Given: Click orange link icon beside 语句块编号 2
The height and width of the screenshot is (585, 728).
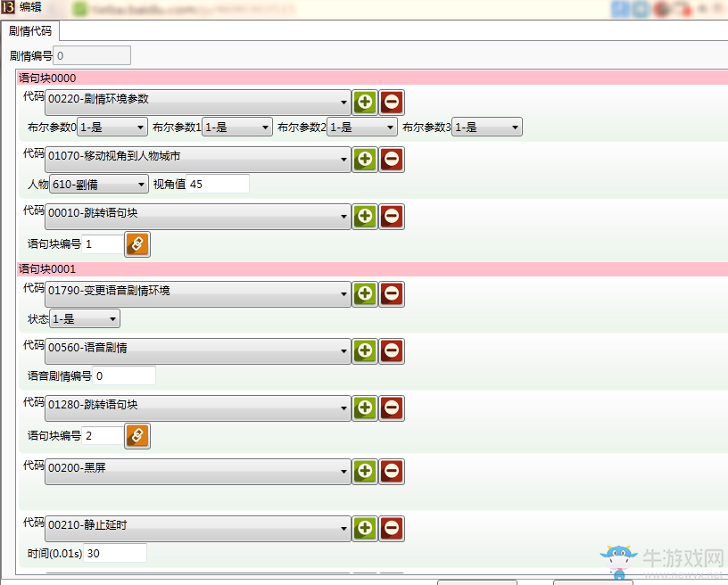Looking at the screenshot, I should [x=137, y=435].
